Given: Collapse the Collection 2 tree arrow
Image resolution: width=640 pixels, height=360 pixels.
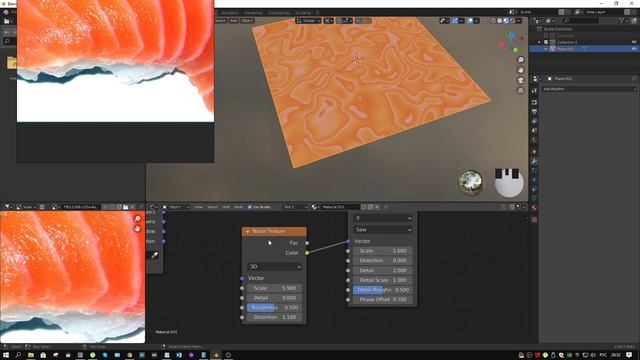Looking at the screenshot, I should point(540,42).
